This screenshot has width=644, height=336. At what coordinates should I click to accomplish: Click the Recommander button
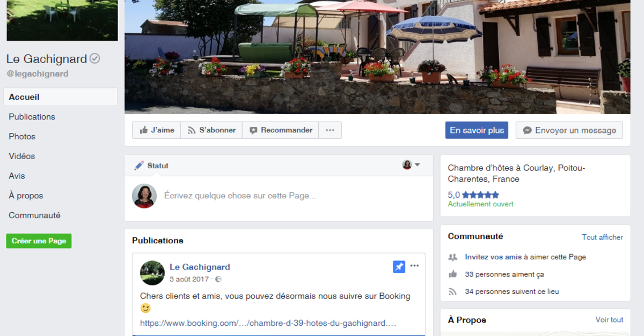coord(281,130)
